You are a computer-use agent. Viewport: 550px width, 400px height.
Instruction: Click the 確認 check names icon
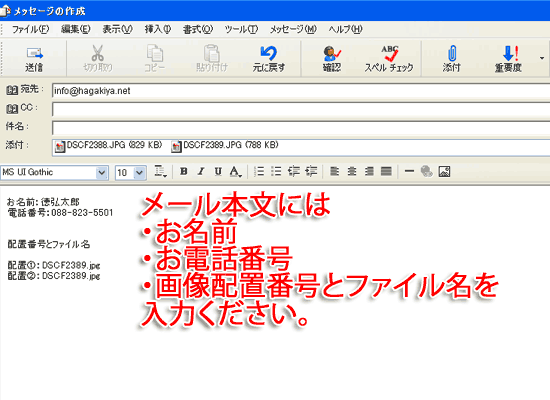coord(332,59)
